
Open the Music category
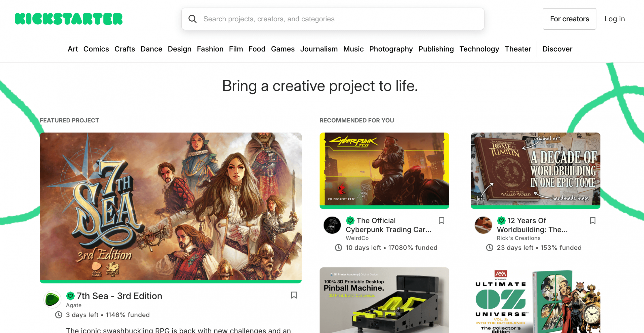click(x=353, y=49)
